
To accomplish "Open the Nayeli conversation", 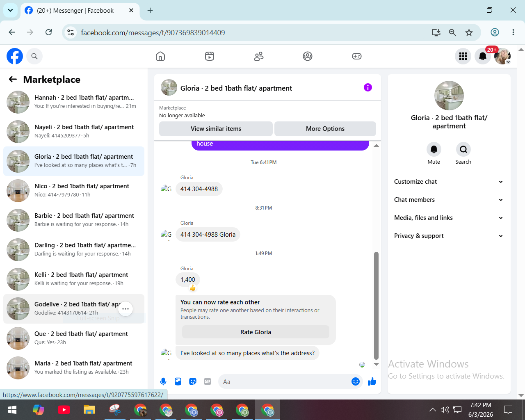I will (74, 132).
